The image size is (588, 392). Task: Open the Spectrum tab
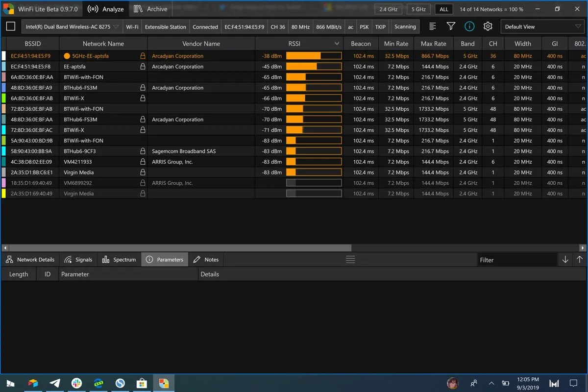[x=119, y=260]
